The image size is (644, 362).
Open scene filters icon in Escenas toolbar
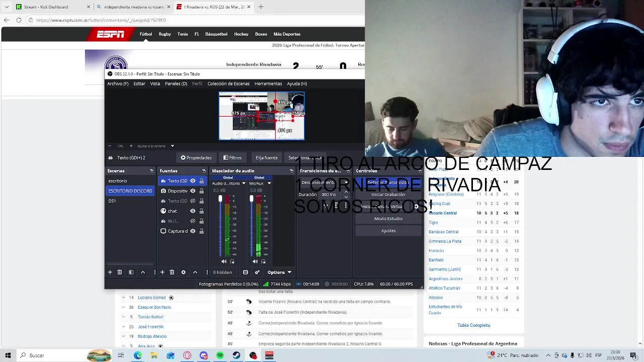[131, 272]
